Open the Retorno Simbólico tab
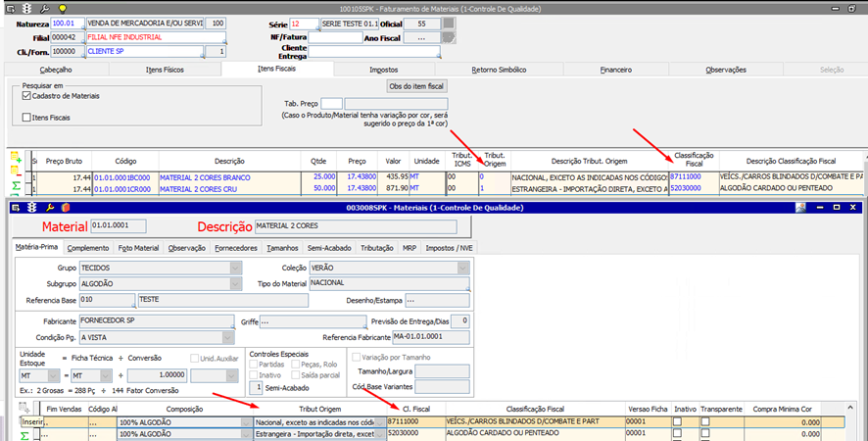Viewport: 868px width, 441px height. 499,70
